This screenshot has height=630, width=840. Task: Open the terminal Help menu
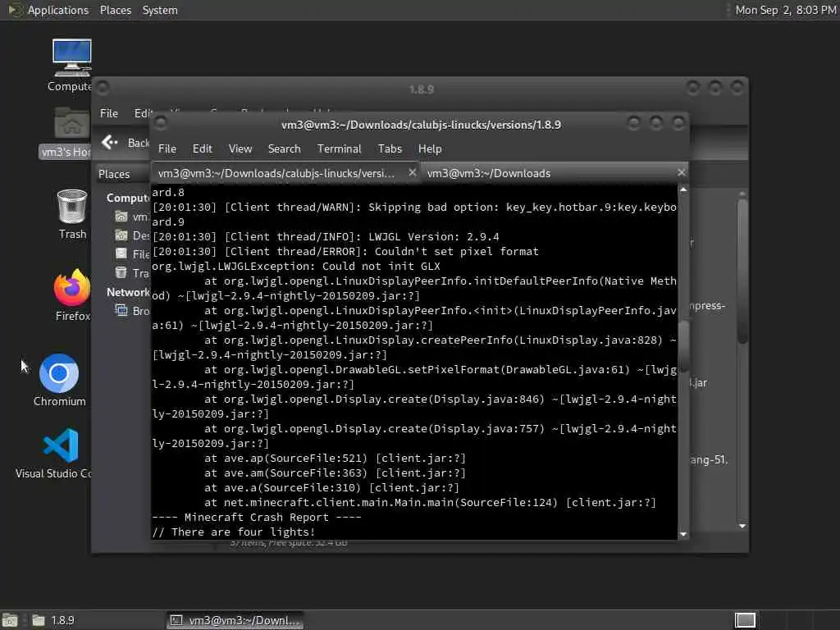tap(430, 149)
